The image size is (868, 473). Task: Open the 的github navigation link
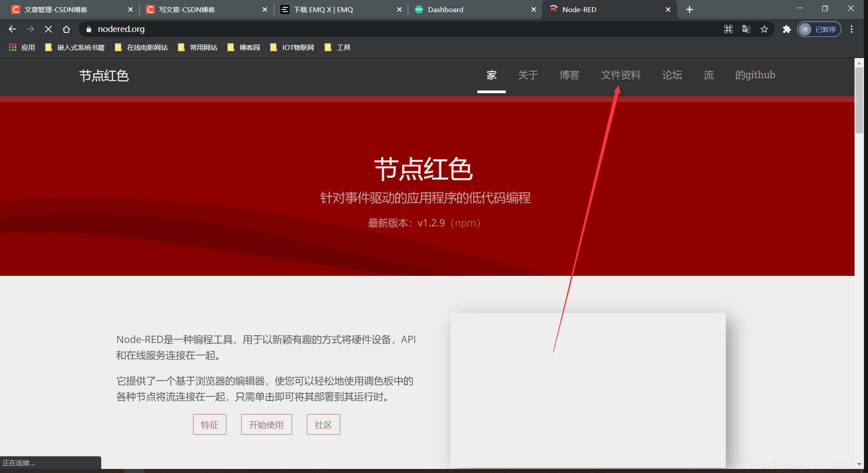click(755, 75)
